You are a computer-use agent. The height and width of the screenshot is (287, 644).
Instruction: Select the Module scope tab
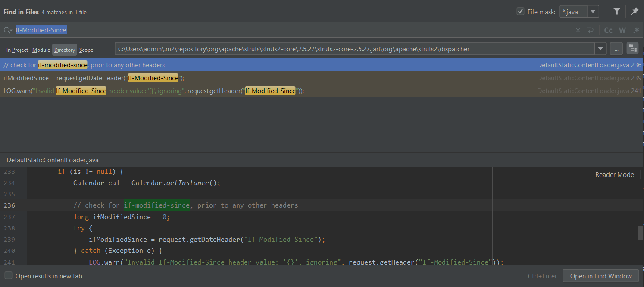tap(41, 50)
